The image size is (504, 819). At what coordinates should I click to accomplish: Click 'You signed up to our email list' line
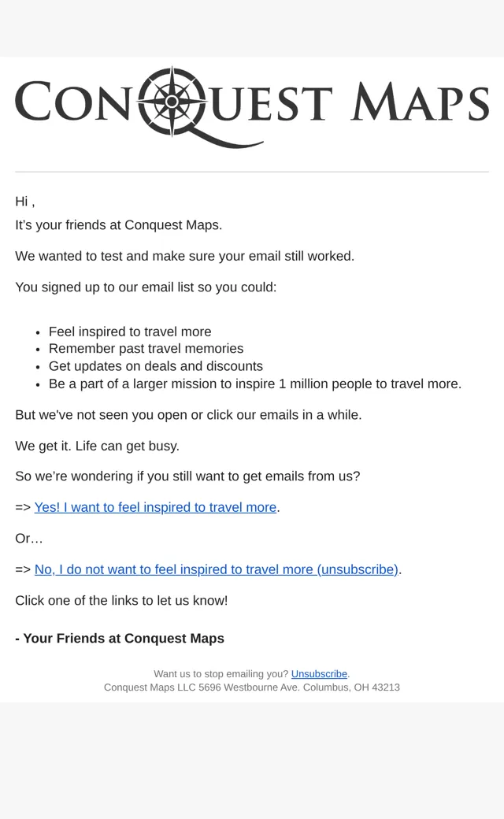click(x=146, y=287)
